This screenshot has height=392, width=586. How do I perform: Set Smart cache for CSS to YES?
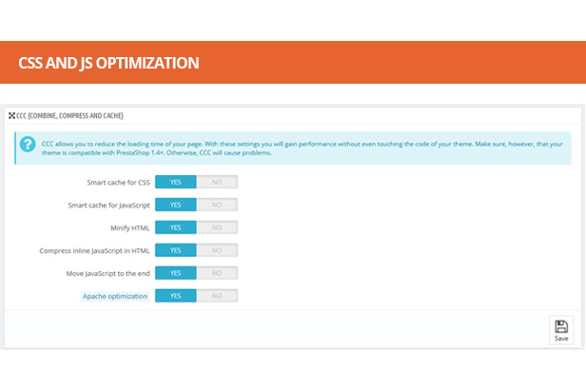175,181
